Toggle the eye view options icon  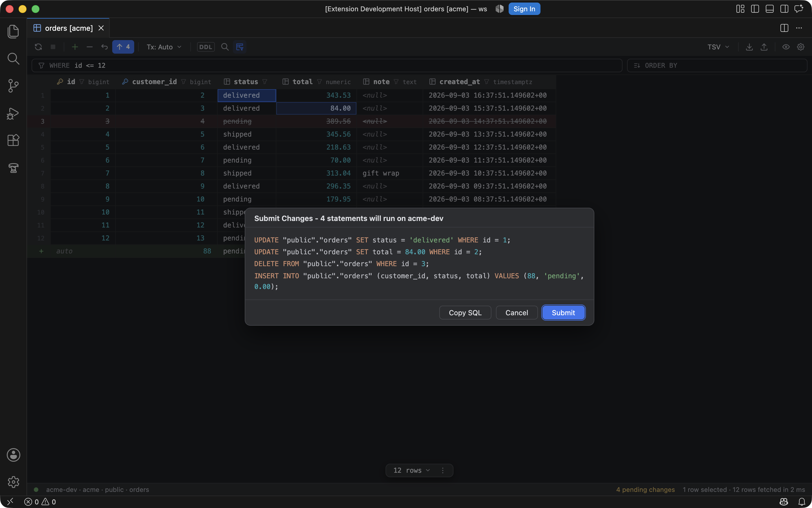click(786, 47)
